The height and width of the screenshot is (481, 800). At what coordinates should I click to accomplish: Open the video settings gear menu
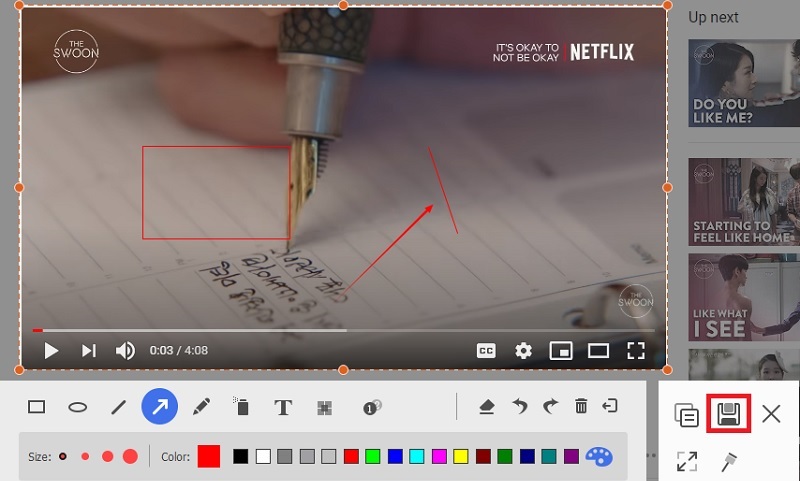[523, 350]
